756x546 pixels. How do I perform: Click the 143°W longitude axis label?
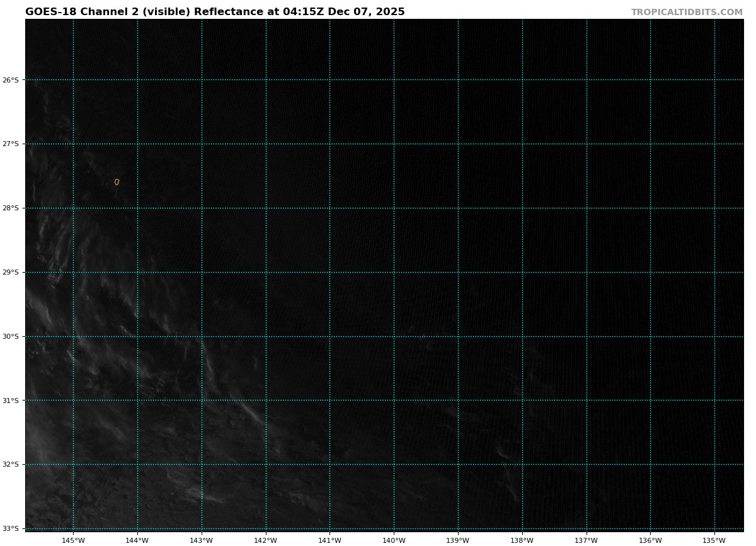202,540
